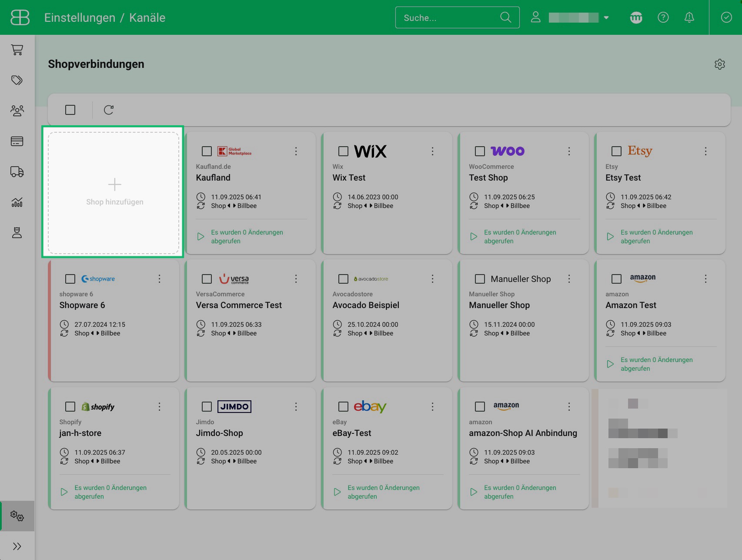The width and height of the screenshot is (742, 560).
Task: Expand the sidebar with double chevron
Action: click(x=17, y=547)
